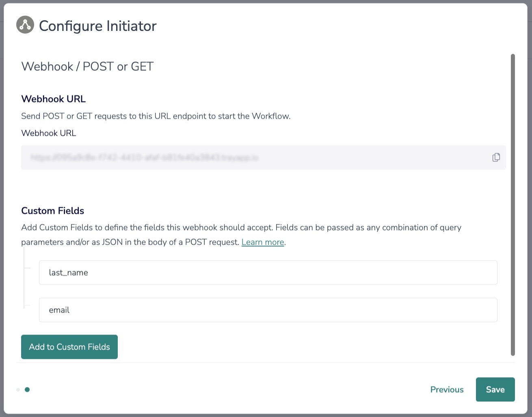Click Add to Custom Fields button

(69, 347)
